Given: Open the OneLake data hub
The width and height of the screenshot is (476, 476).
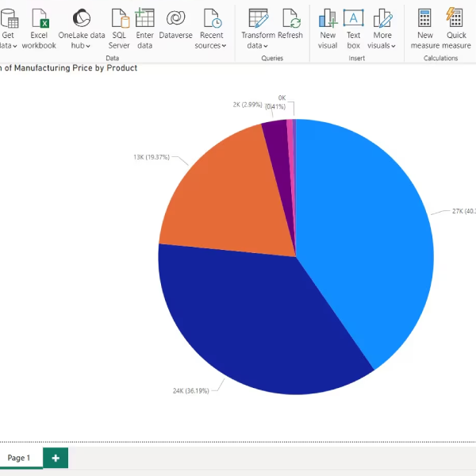Looking at the screenshot, I should [82, 29].
